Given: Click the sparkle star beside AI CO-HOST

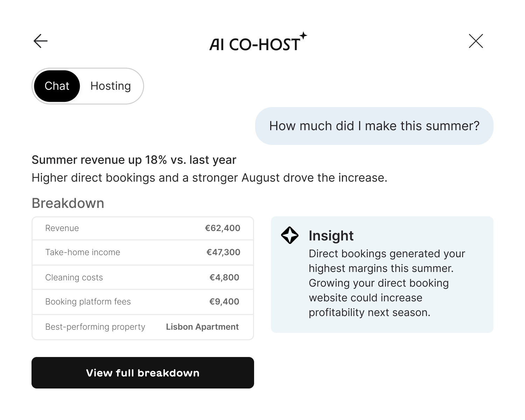Looking at the screenshot, I should point(303,36).
